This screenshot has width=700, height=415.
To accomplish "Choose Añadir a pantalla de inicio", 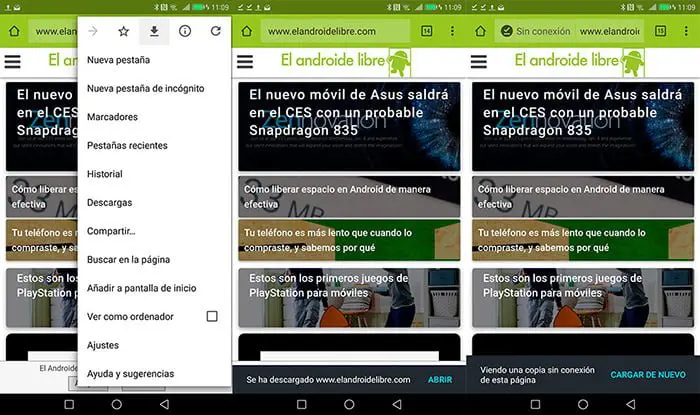I will (154, 288).
